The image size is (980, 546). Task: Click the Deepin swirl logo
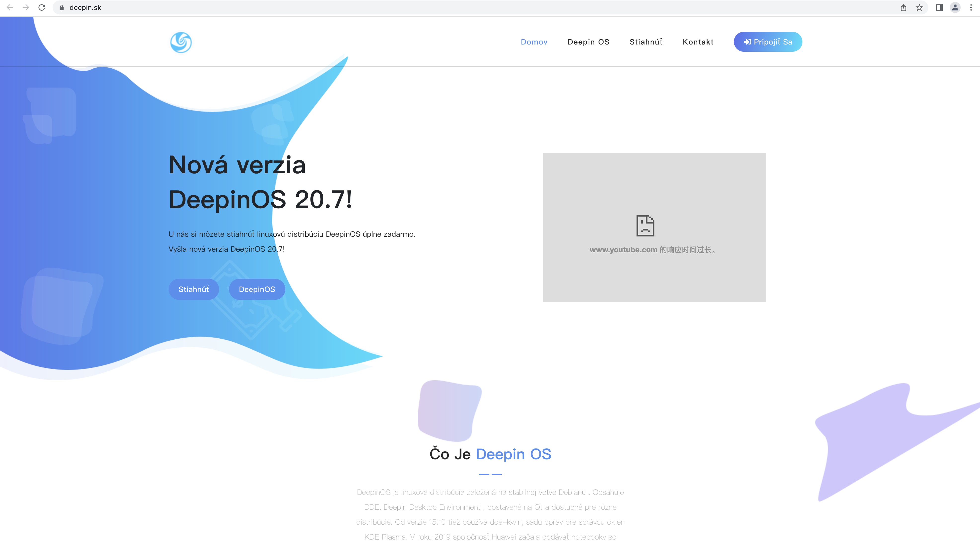coord(181,42)
